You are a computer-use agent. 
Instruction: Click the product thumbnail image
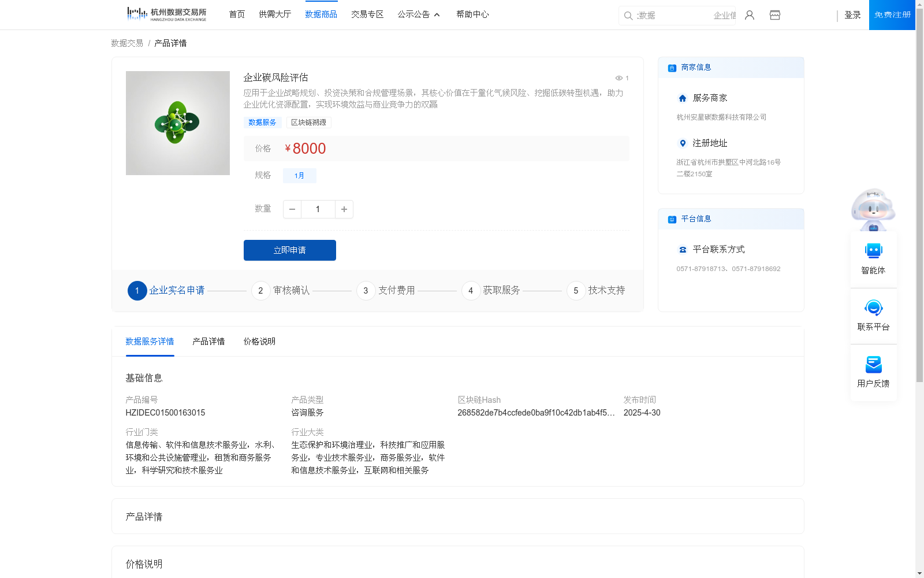click(178, 123)
